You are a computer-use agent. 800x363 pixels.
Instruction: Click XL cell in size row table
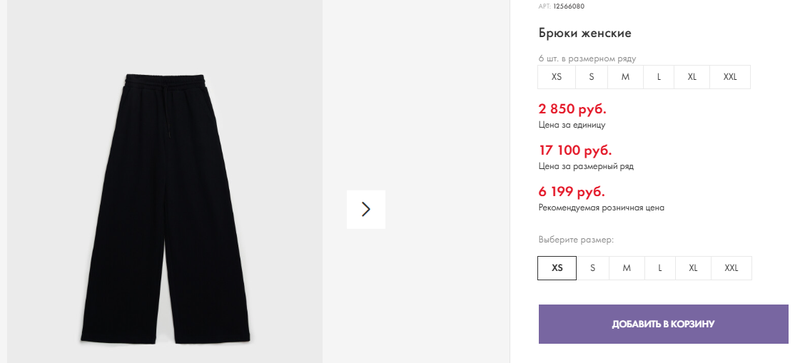point(692,77)
